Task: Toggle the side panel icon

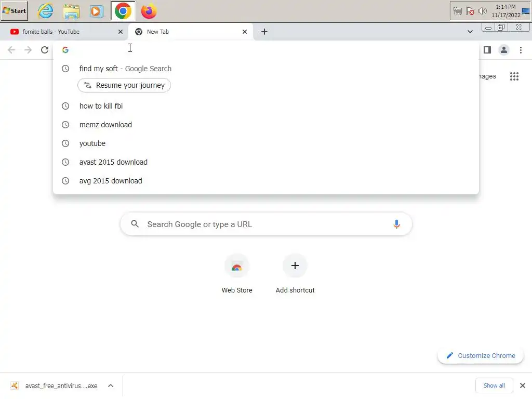Action: coord(487,50)
